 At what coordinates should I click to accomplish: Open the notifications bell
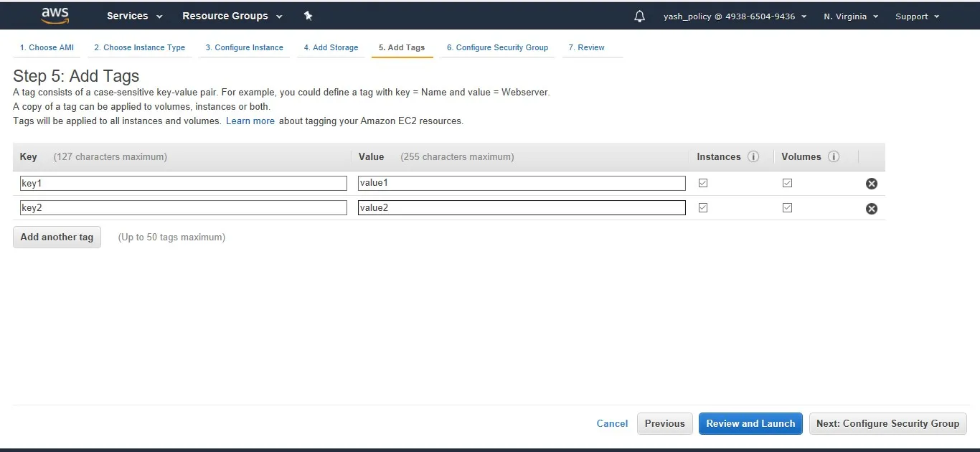639,16
